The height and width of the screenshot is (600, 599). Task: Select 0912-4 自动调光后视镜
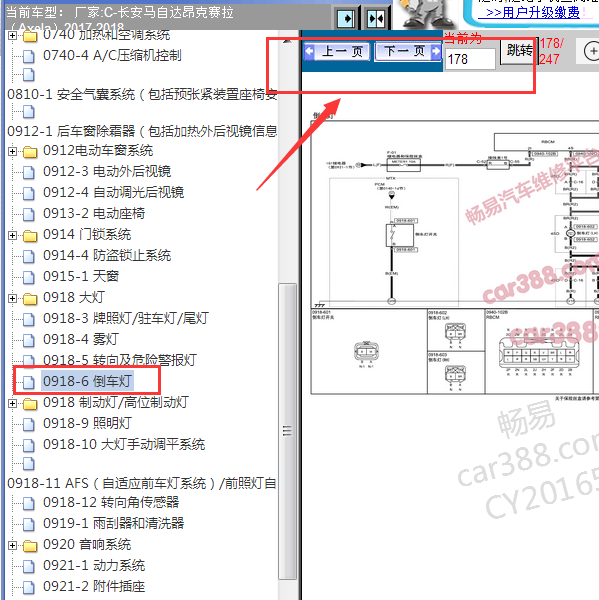pyautogui.click(x=113, y=192)
